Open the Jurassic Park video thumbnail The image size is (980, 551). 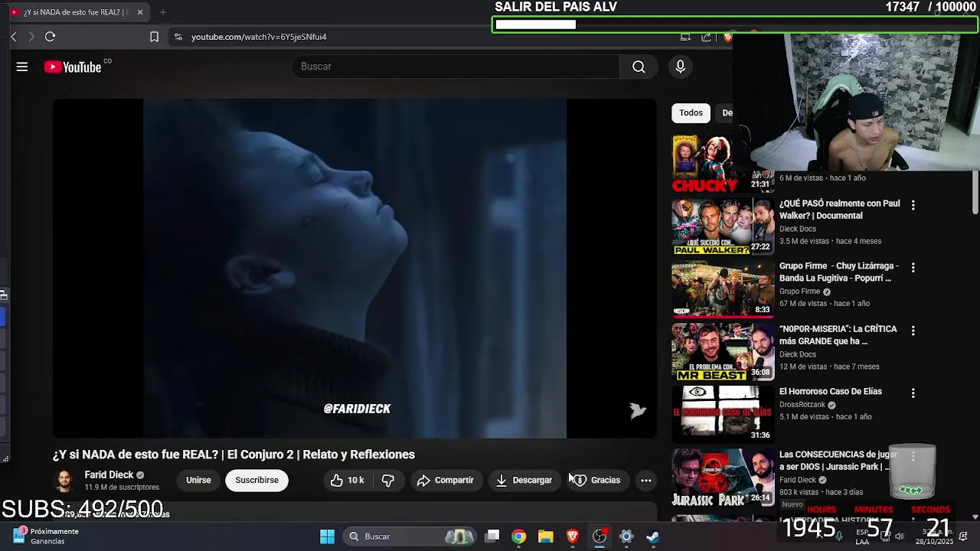coord(722,478)
